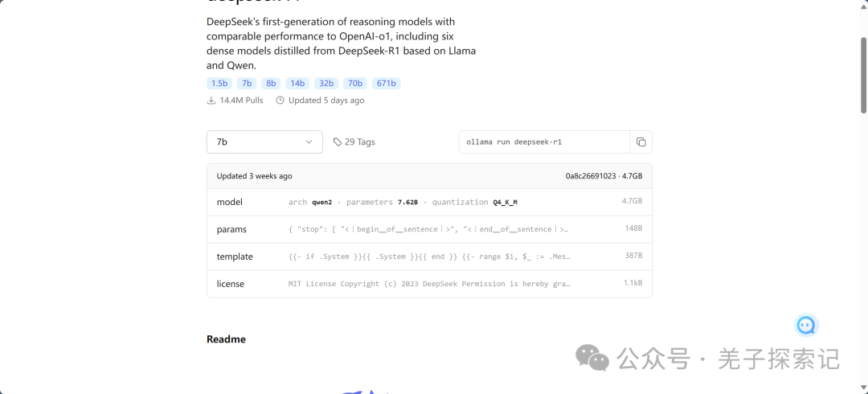
Task: Open the floating chat assistant icon
Action: point(807,326)
